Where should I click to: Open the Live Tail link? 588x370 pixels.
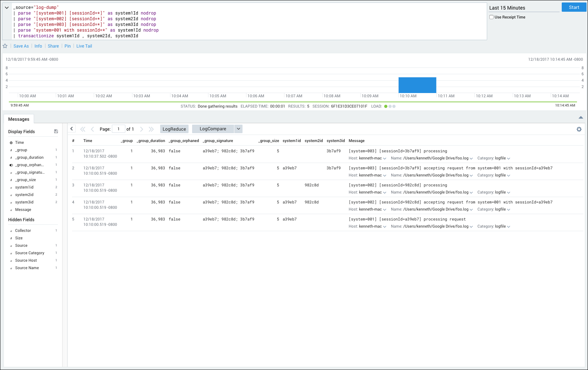[x=84, y=46]
